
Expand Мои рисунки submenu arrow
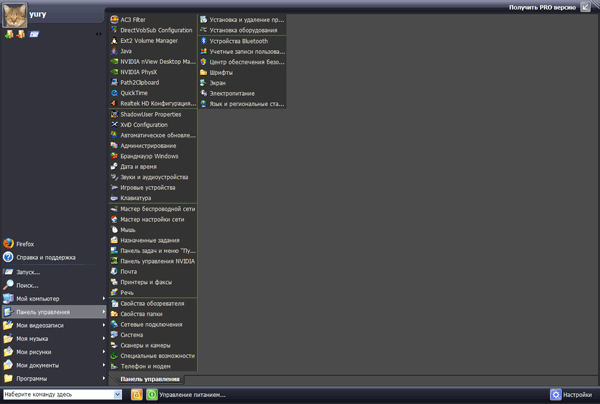pos(104,352)
